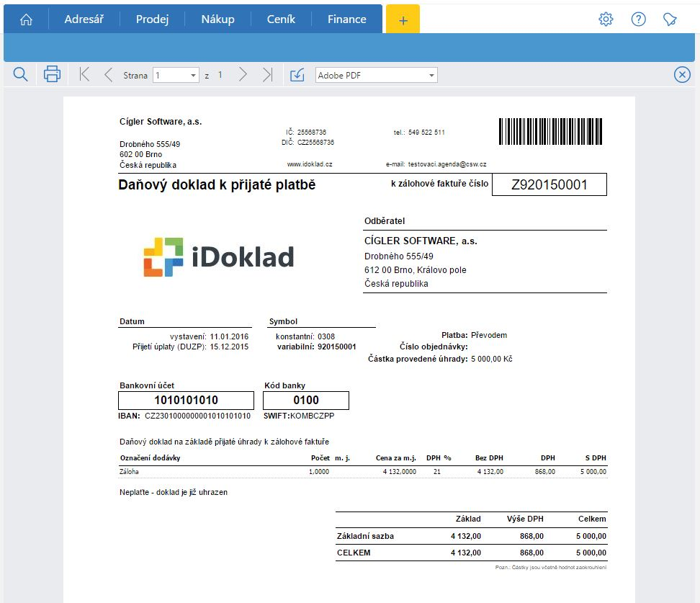Go to the next page arrow
The height and width of the screenshot is (603, 700).
click(x=243, y=74)
